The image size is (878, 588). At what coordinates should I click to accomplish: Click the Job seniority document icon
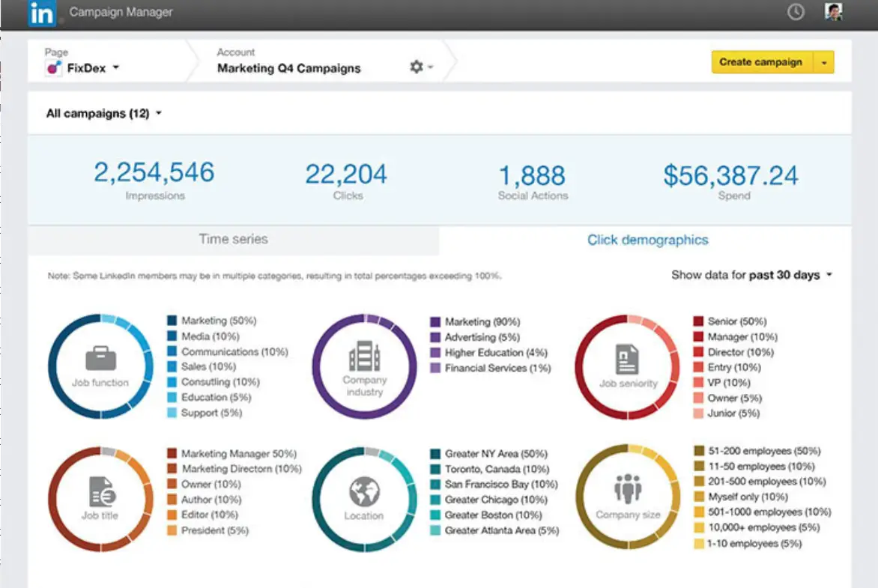627,359
